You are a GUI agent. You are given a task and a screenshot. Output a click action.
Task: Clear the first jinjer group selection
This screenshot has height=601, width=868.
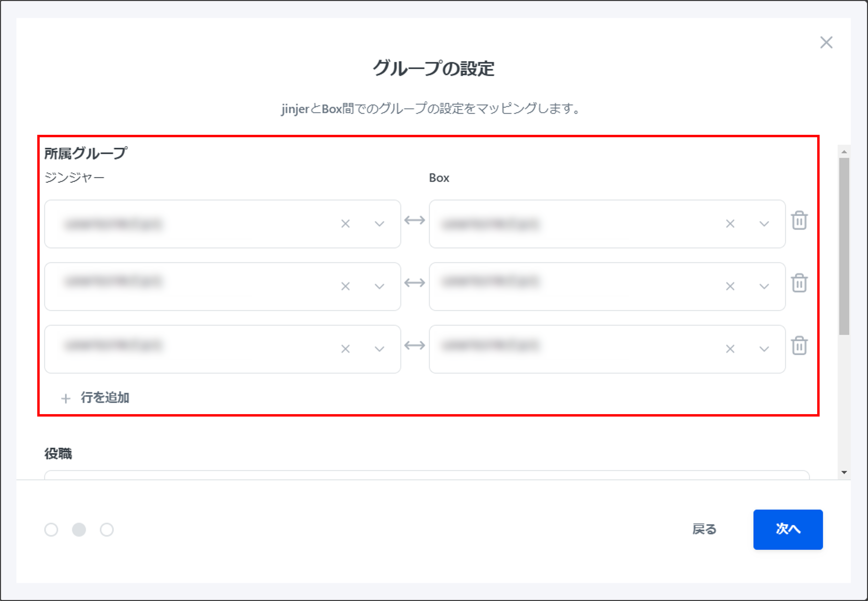[x=345, y=224]
